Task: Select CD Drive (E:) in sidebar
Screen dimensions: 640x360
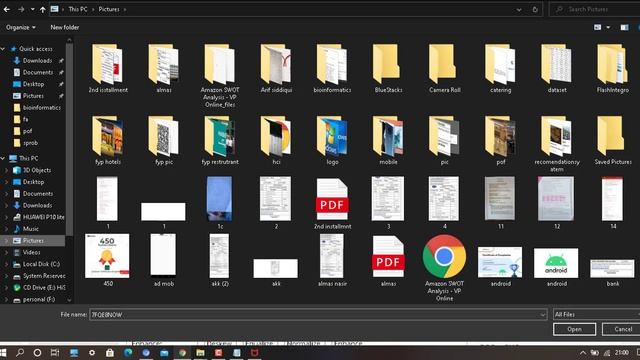Action: pos(44,287)
